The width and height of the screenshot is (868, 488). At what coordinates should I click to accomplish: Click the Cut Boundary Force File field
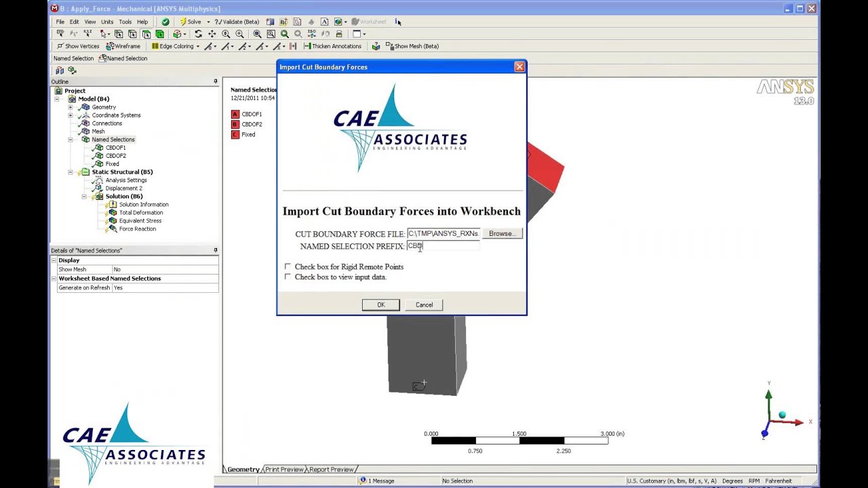[x=443, y=234]
